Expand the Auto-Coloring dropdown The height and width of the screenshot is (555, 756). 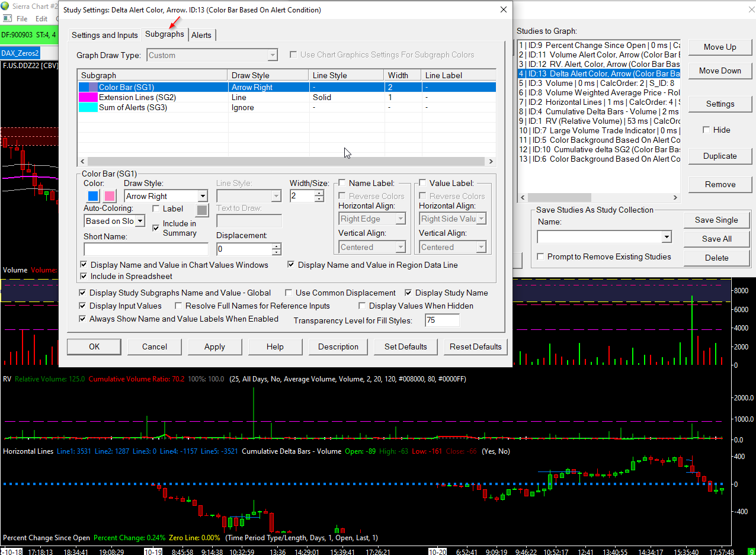tap(140, 221)
